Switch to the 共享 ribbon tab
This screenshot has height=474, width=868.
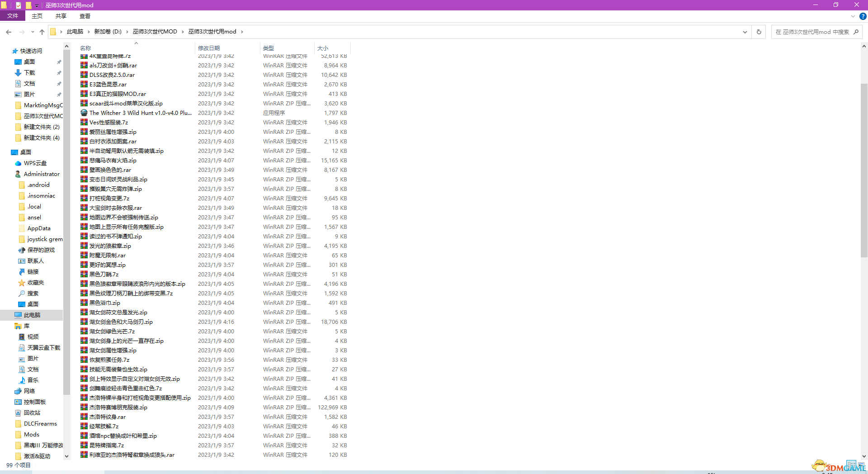point(61,16)
